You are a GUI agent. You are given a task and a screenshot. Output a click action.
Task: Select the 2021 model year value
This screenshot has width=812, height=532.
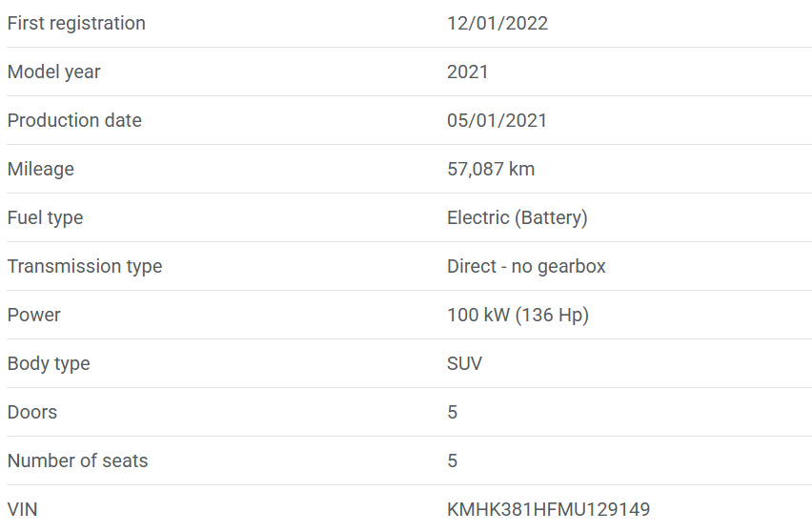coord(467,72)
